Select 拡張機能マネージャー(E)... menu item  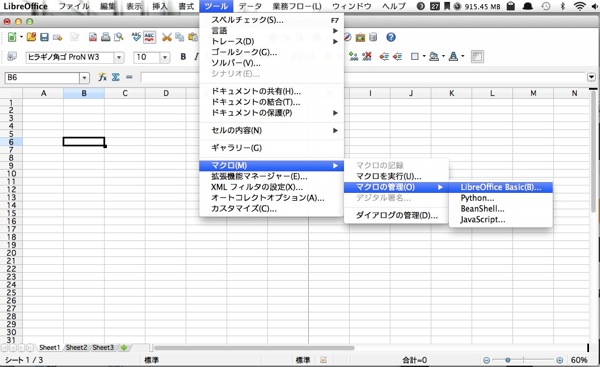tap(271, 176)
